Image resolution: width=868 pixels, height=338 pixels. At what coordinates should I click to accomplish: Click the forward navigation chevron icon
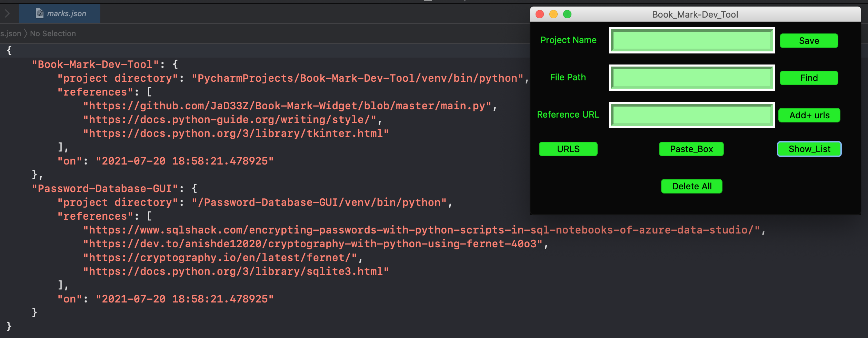(x=7, y=13)
